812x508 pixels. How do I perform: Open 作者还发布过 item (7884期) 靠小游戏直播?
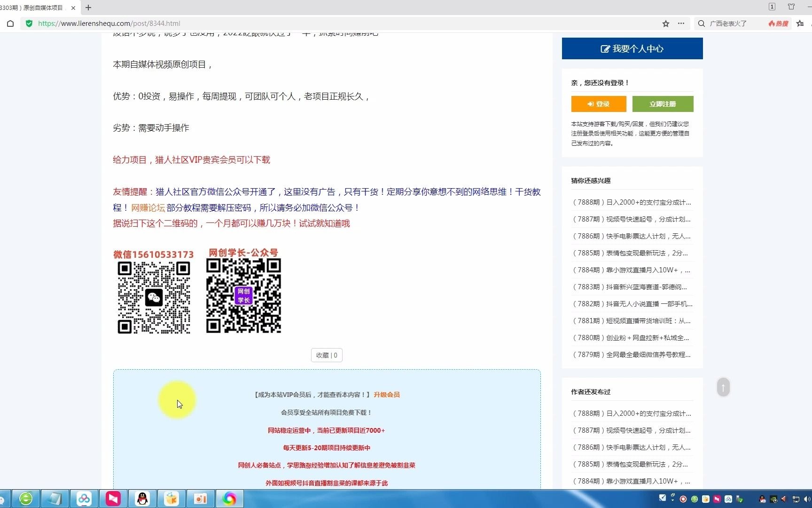[632, 481]
